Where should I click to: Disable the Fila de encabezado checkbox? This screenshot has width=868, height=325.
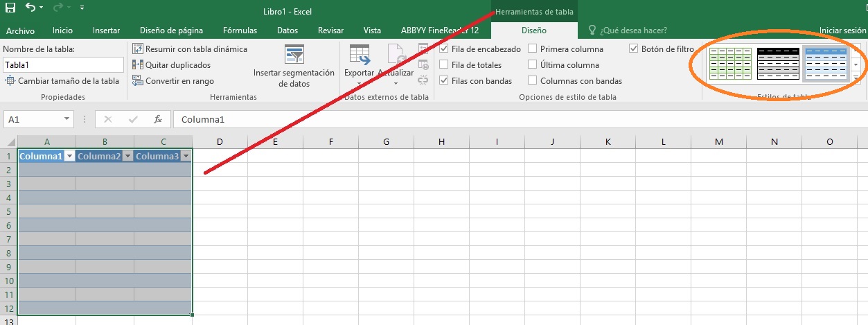[444, 49]
